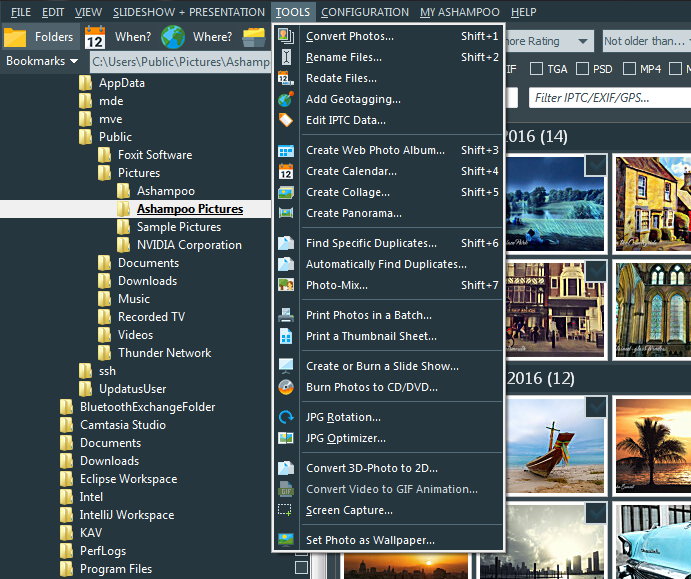The image size is (691, 579).
Task: Switch to the Folders view button
Action: click(40, 37)
